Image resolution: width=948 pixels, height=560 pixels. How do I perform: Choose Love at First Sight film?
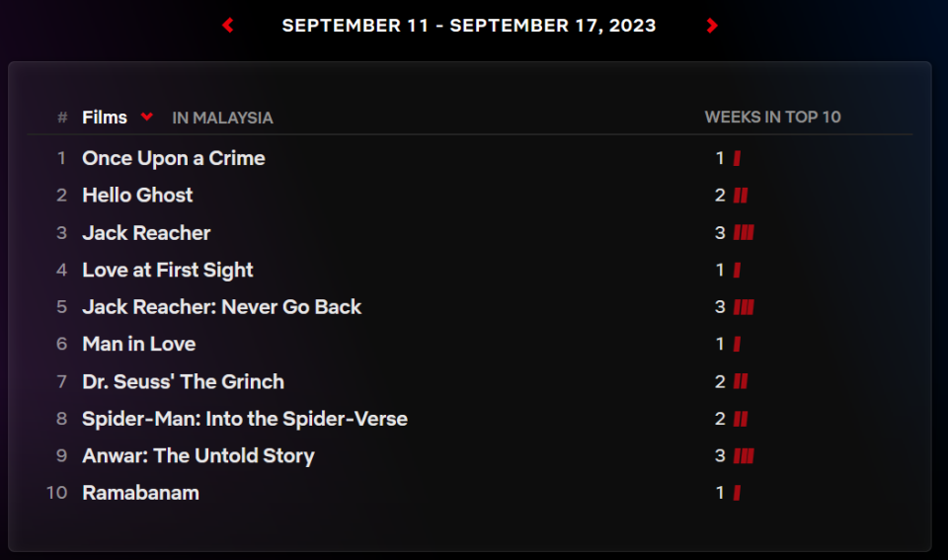[x=168, y=271]
